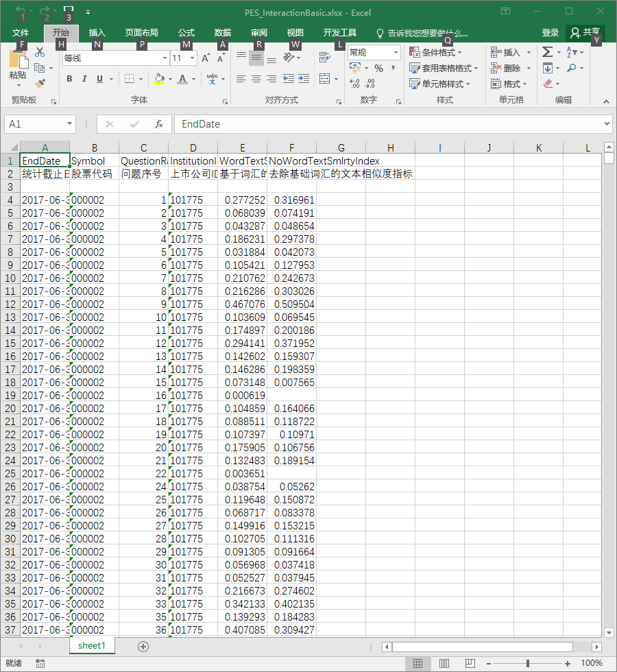Click the 条件格式 button
The width and height of the screenshot is (617, 672).
click(436, 52)
